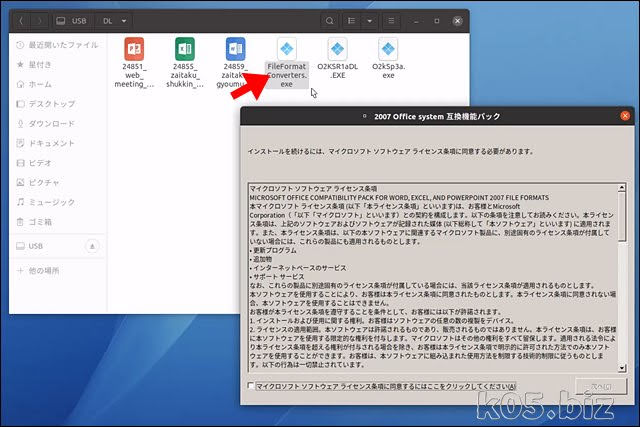Open Recent files in sidebar
Screen dimensions: 640x427
click(58, 45)
